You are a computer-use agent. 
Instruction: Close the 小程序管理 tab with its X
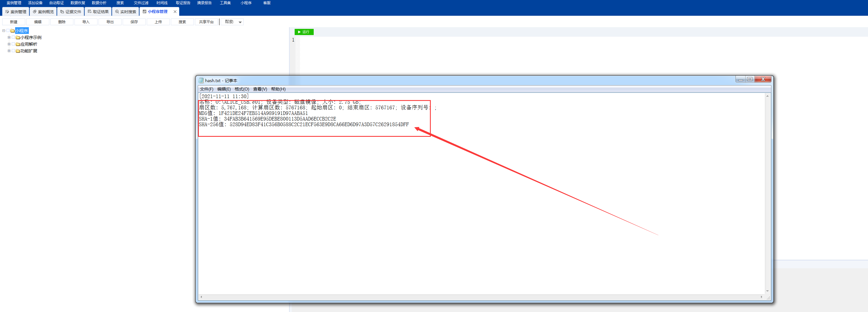tap(175, 12)
